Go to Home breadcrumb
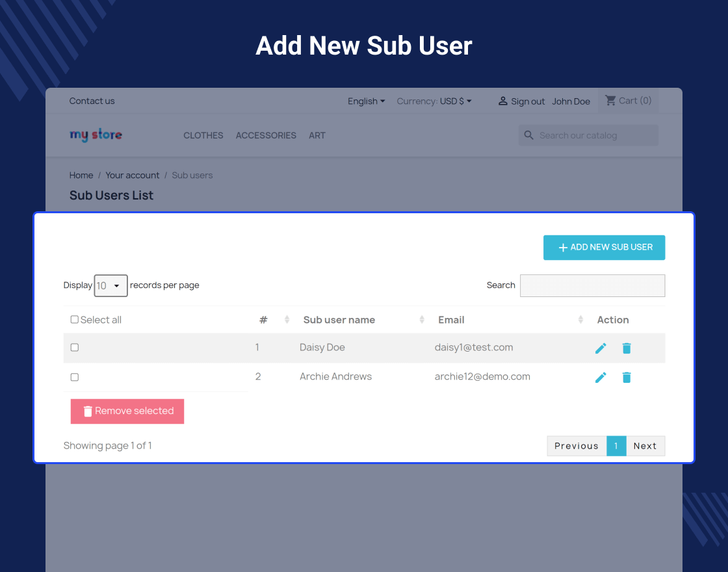Image resolution: width=728 pixels, height=572 pixels. click(x=81, y=175)
